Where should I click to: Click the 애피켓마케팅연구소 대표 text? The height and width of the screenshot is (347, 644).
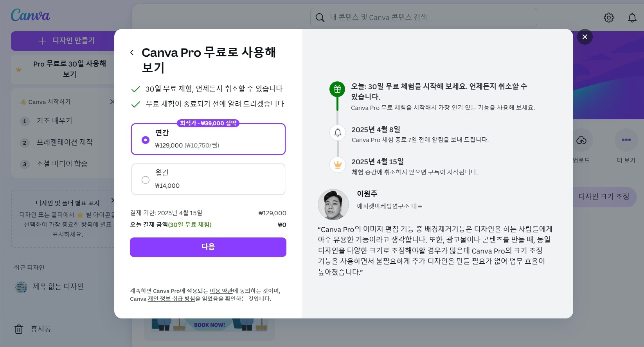click(x=390, y=206)
